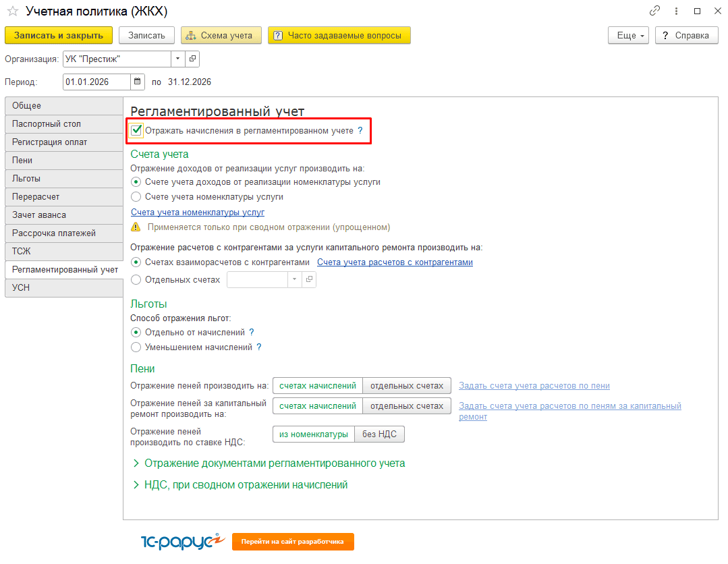Click the favorites star icon

12,11
